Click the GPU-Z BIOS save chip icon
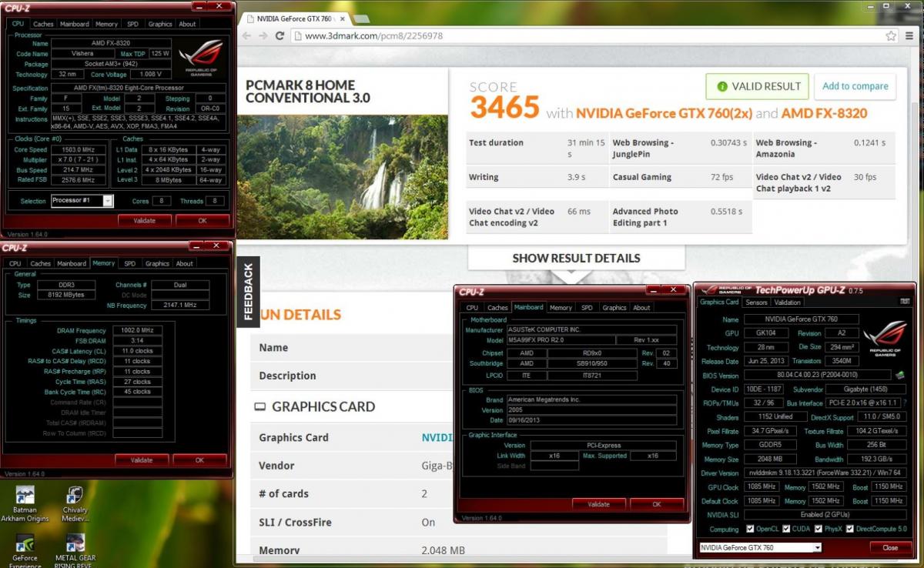 click(899, 376)
